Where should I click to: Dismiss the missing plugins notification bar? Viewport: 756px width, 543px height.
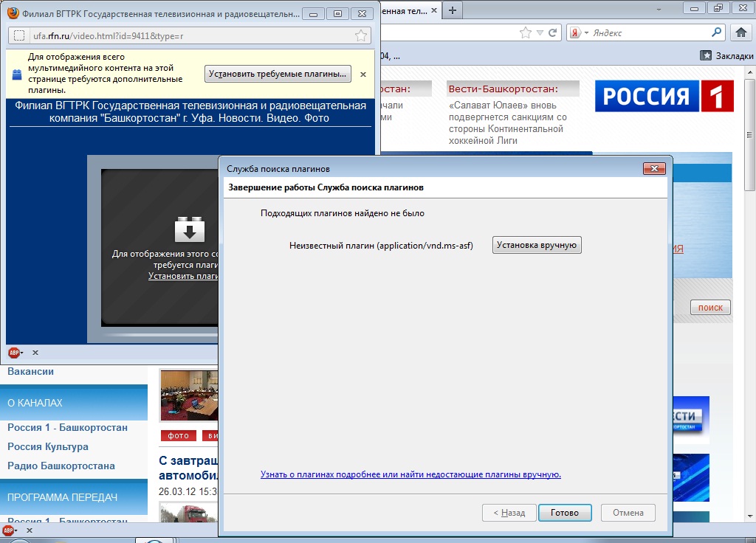362,74
